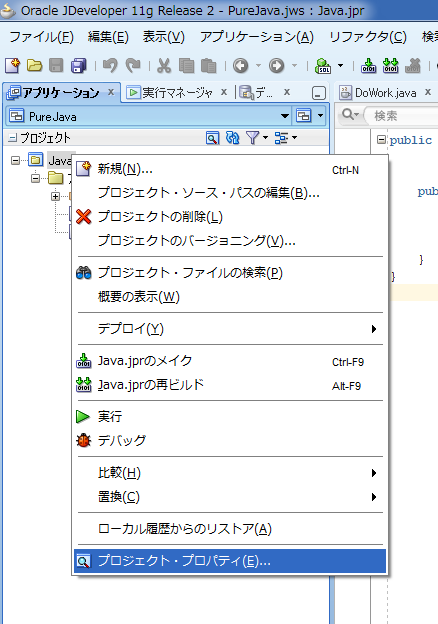Select 新規(N)... from context menu

point(230,169)
